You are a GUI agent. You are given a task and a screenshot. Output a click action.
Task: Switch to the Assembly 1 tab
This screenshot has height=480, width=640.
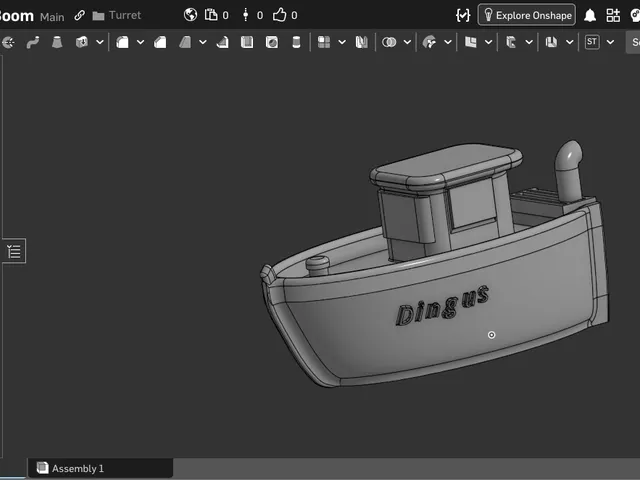(100, 468)
